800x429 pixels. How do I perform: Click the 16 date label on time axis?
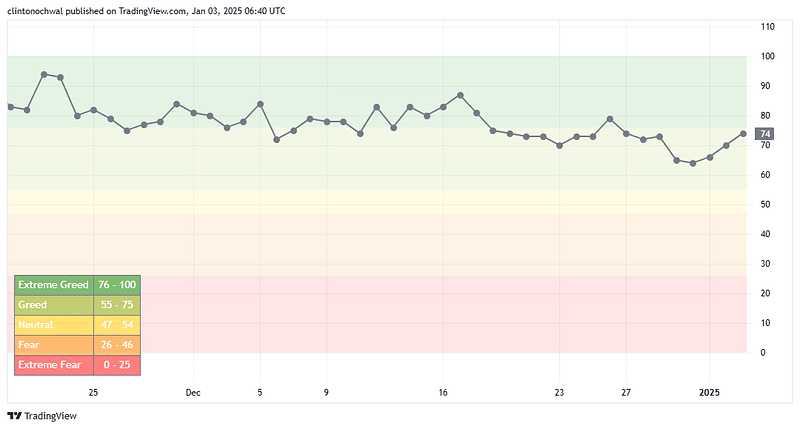pyautogui.click(x=443, y=392)
